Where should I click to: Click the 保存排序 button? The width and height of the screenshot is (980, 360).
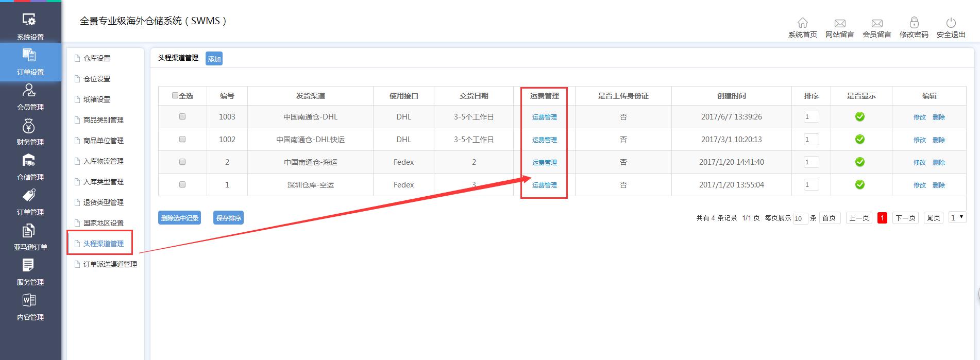coord(228,218)
